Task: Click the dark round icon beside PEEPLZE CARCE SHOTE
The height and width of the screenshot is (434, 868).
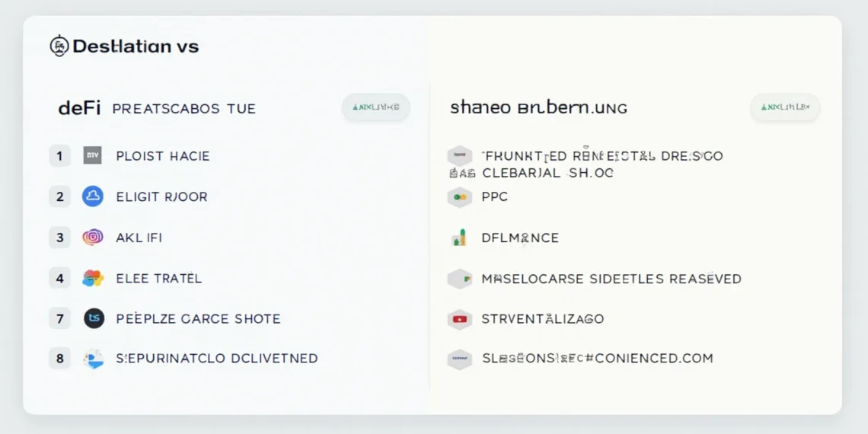Action: point(94,318)
